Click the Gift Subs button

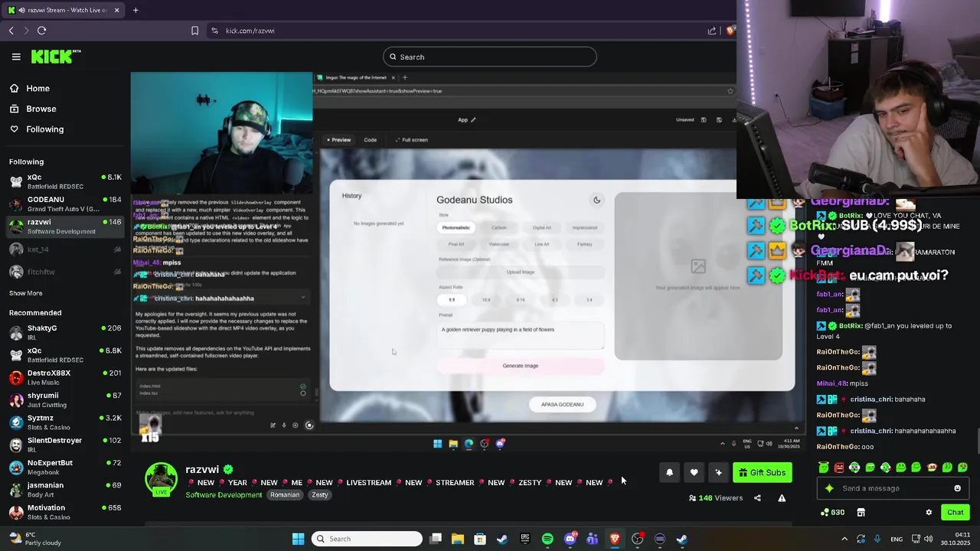click(762, 473)
